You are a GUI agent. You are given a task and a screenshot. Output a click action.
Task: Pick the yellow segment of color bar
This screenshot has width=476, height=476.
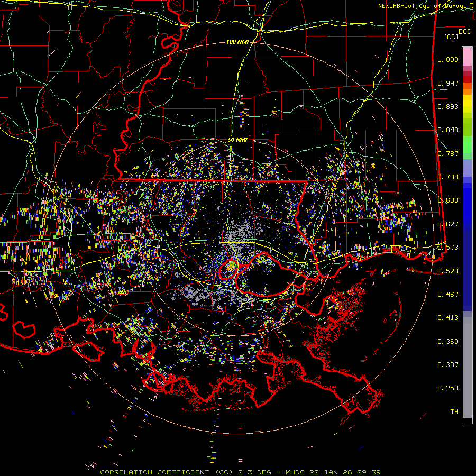pos(467,104)
